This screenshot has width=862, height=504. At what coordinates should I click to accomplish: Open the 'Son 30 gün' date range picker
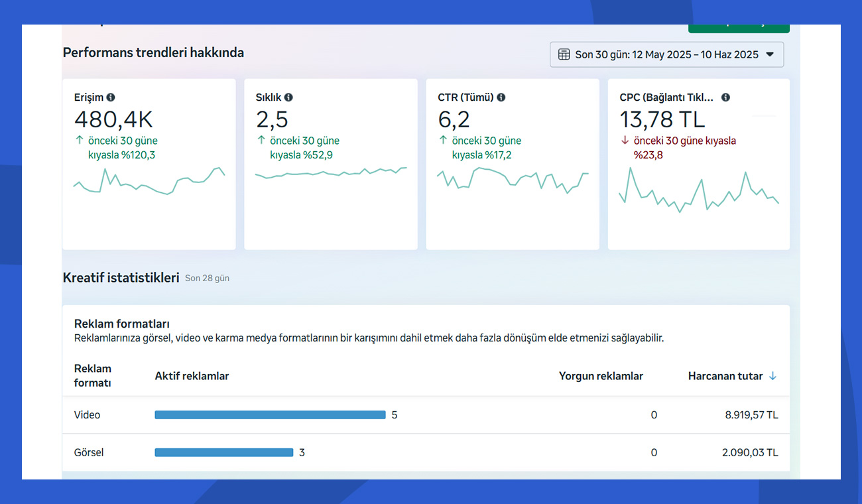666,55
